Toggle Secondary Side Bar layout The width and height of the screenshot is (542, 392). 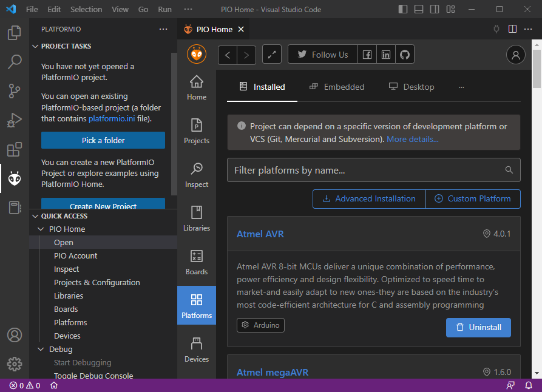coord(435,9)
